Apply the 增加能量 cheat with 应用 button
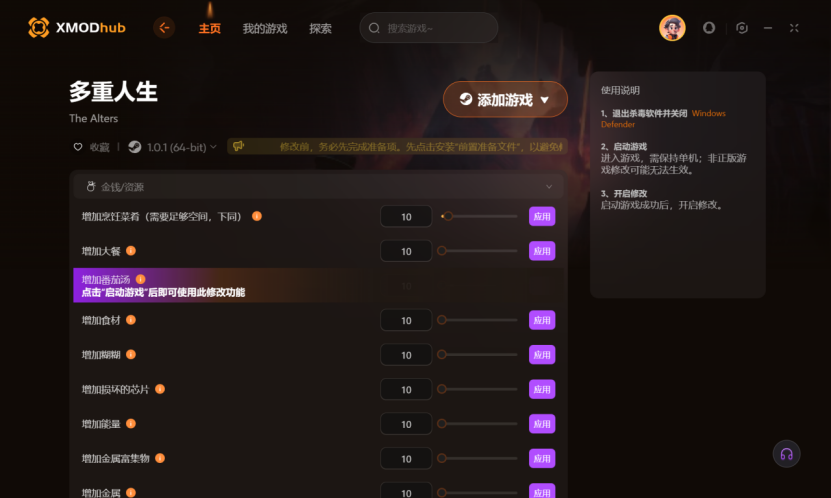The image size is (831, 498). point(542,424)
